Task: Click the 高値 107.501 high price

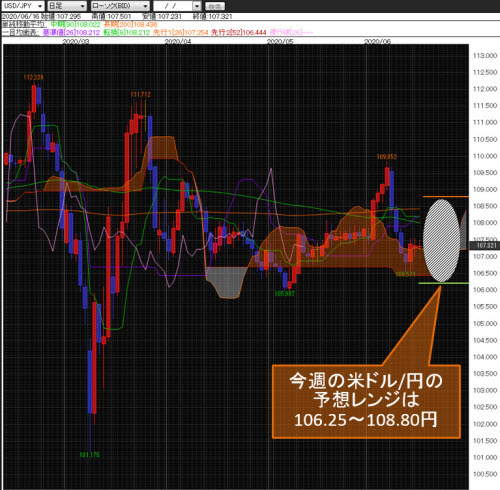Action: (x=111, y=16)
